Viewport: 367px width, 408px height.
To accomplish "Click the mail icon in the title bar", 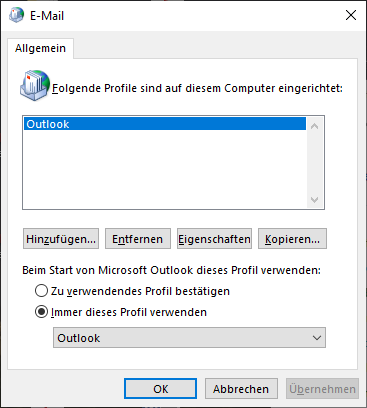I will tap(16, 15).
